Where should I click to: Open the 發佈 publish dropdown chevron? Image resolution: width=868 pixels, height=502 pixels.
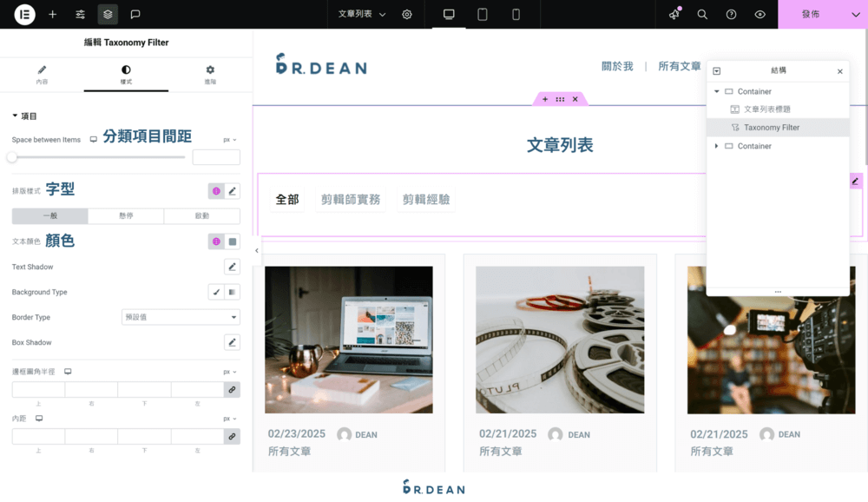tap(854, 15)
